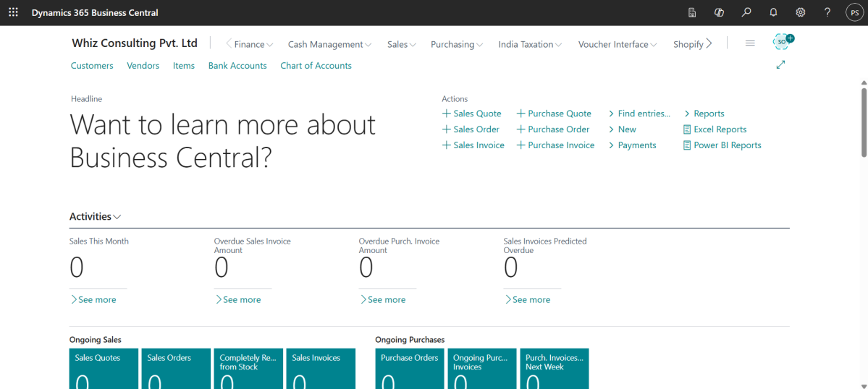Create a new Purchase Invoice

coord(556,145)
